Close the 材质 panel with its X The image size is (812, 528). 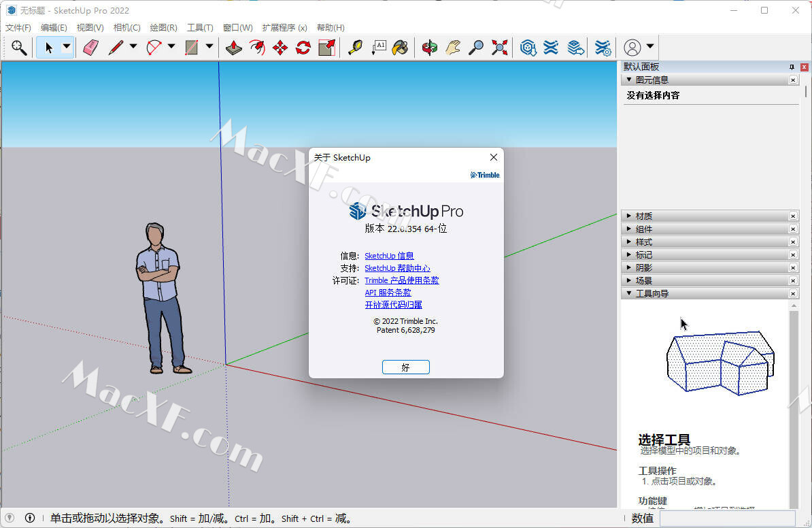(793, 216)
